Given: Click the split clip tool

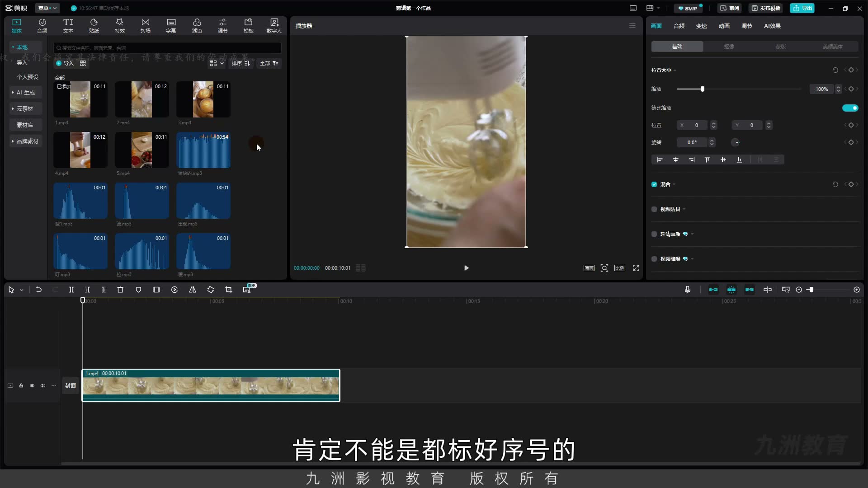Looking at the screenshot, I should pos(71,290).
